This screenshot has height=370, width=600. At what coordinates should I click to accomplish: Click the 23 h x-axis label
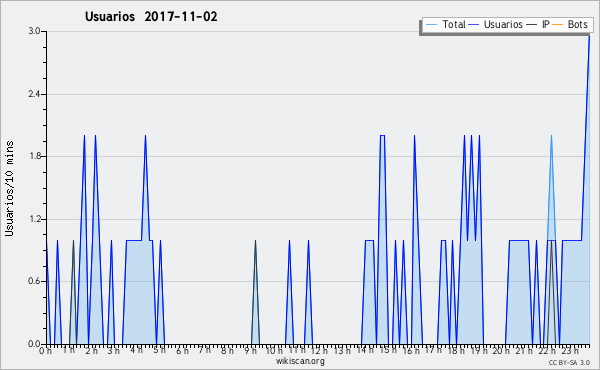570,350
